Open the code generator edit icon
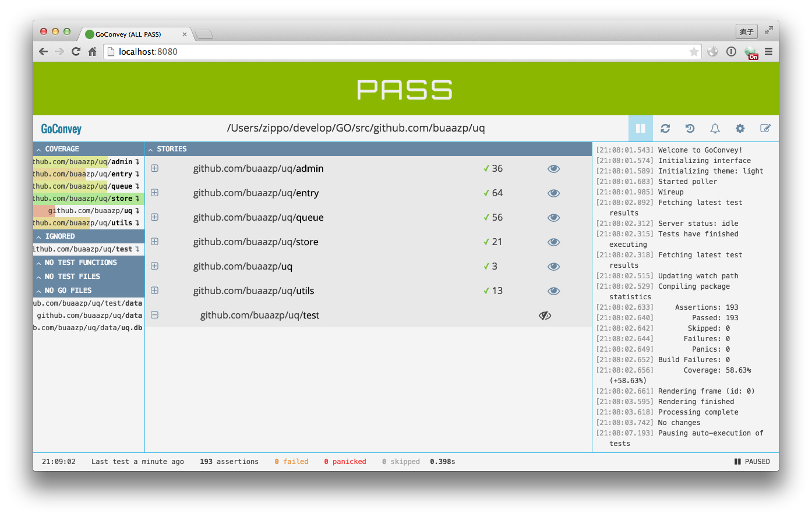 [765, 129]
